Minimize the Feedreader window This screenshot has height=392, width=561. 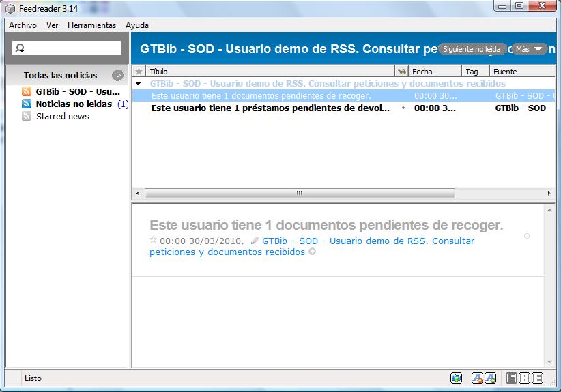point(503,5)
